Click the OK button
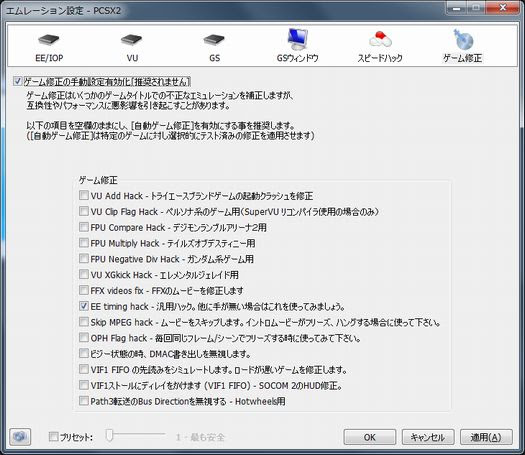 370,437
